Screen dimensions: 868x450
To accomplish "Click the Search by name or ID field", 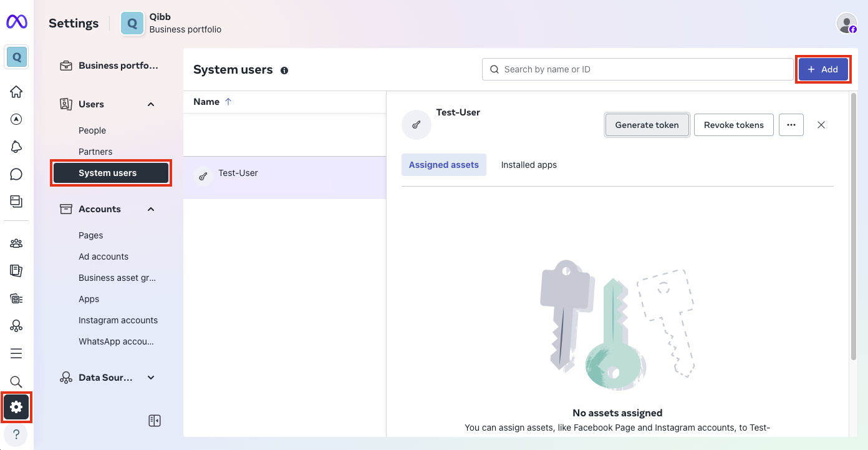I will click(637, 69).
